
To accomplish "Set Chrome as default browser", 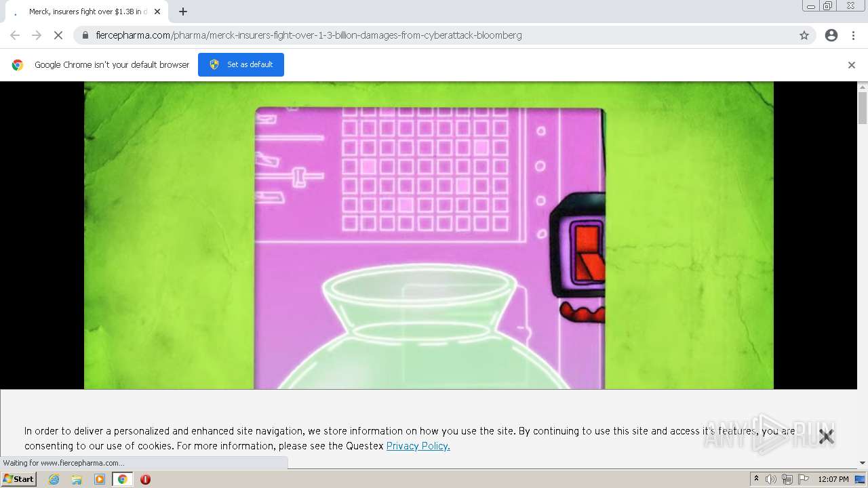I will pos(241,64).
